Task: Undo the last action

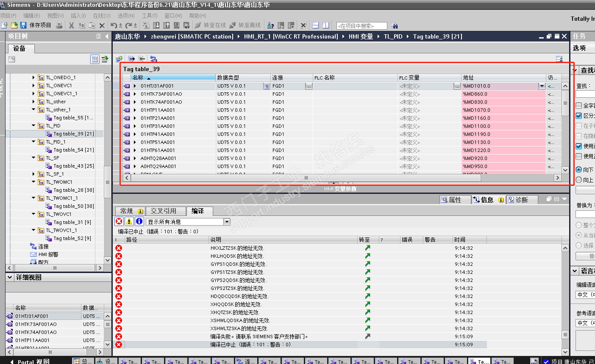Action: [114, 25]
